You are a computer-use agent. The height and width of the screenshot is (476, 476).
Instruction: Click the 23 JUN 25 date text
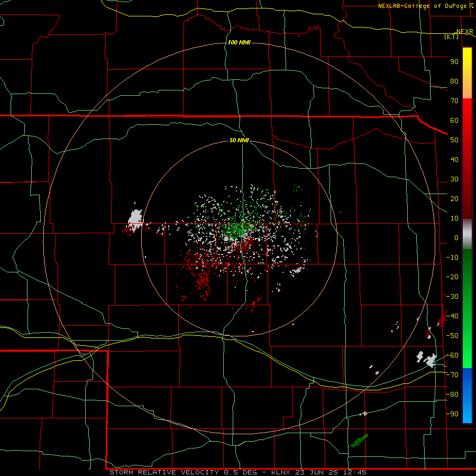(317, 472)
